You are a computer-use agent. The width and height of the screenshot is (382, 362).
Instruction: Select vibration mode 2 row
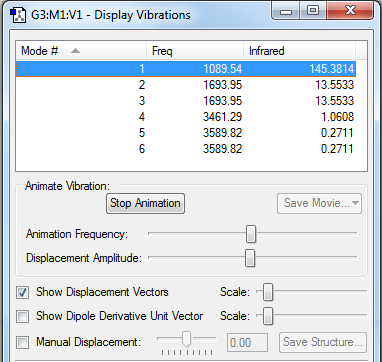[x=186, y=85]
